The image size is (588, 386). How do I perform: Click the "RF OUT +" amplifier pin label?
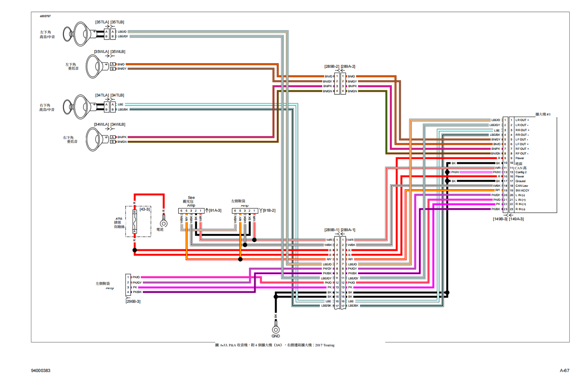[x=522, y=149]
